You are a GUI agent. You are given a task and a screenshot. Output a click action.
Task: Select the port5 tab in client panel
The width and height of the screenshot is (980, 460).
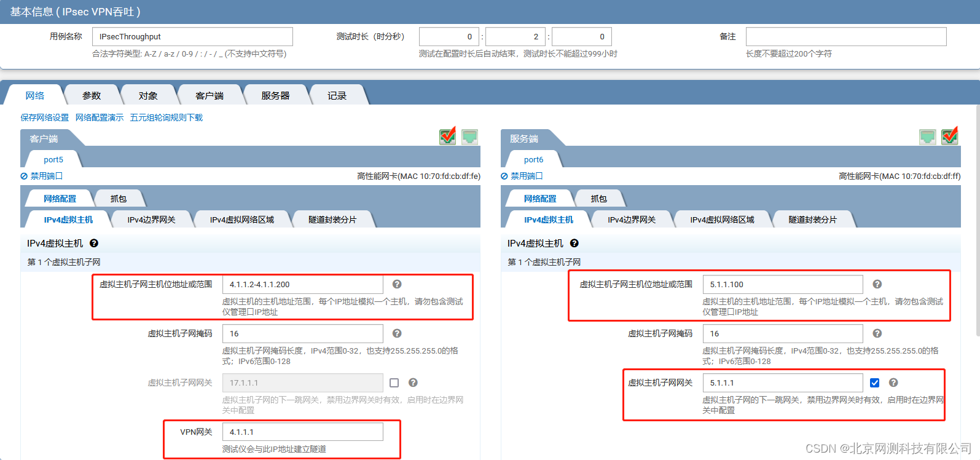tap(53, 159)
